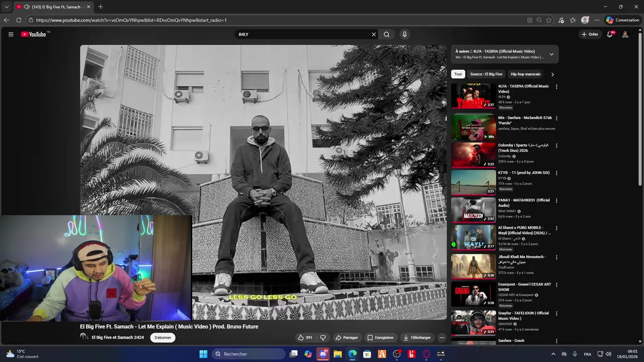
Task: Open El Big Five channel avatar
Action: pos(84,337)
